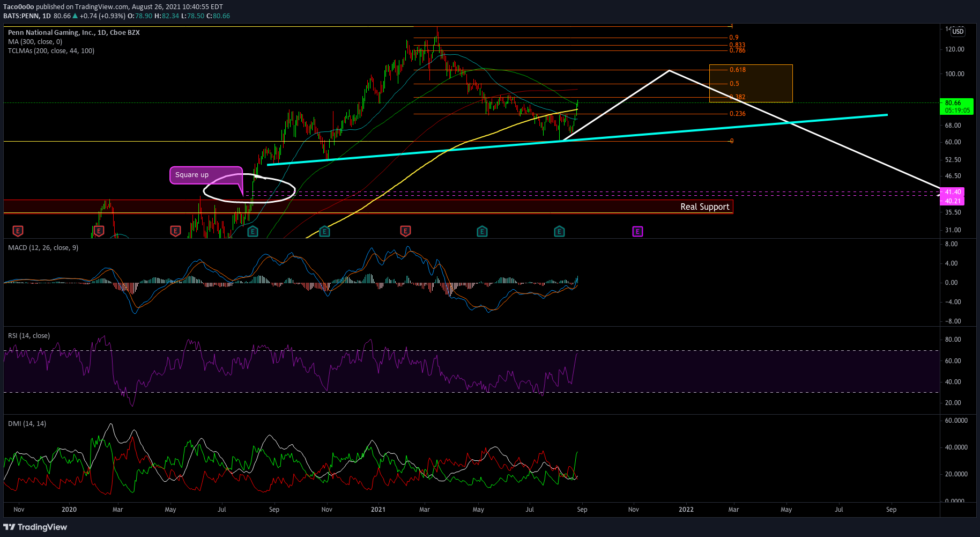Click the TradingView logo
Image resolution: width=980 pixels, height=537 pixels.
(35, 527)
